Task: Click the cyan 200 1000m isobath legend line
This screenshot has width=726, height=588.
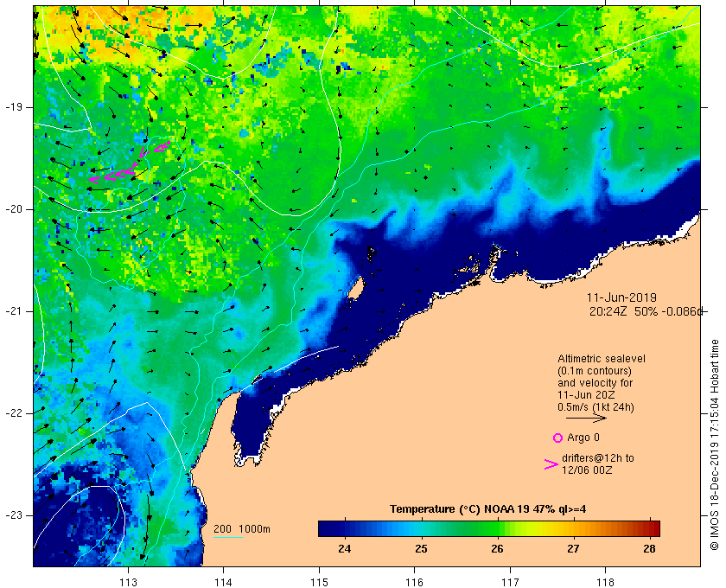Action: (228, 538)
